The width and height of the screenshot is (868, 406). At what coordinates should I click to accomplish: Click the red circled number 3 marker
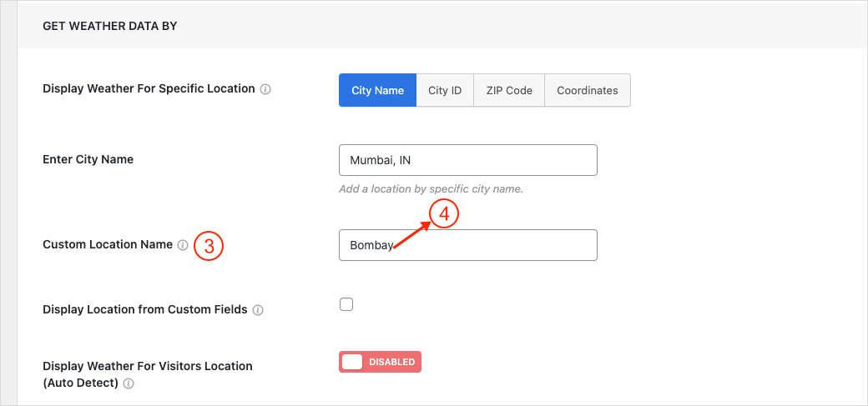(209, 246)
